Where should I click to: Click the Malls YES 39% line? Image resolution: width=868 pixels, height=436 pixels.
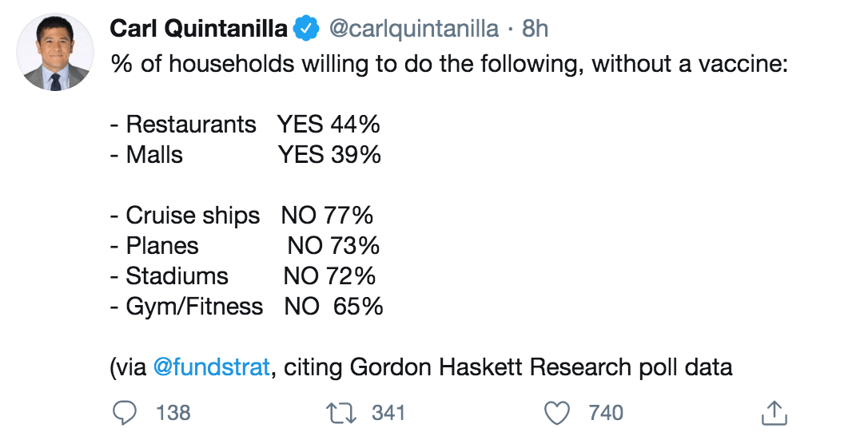pos(246,154)
